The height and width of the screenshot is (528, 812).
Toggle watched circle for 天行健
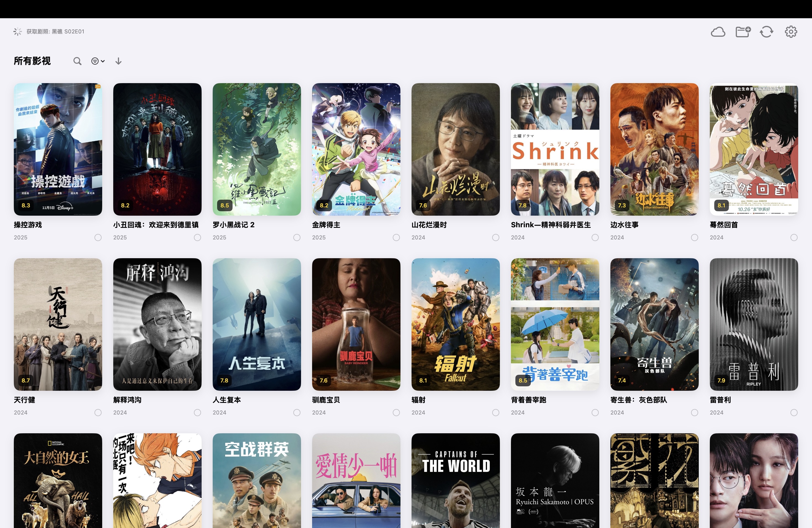coord(98,413)
